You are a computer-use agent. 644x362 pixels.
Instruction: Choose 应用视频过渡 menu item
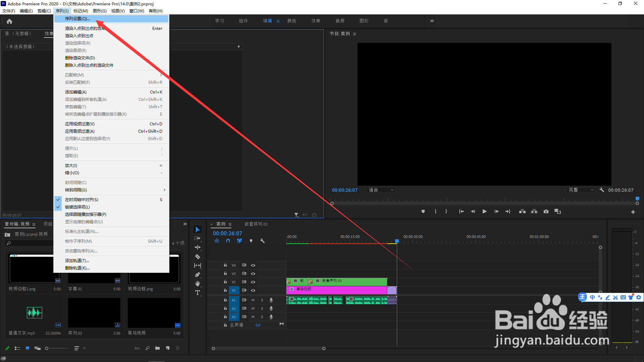pos(111,124)
